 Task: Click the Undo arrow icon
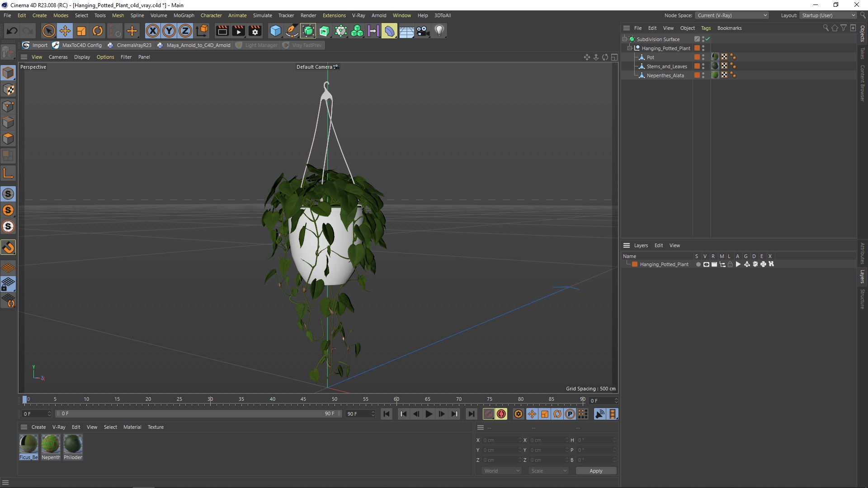click(x=12, y=31)
